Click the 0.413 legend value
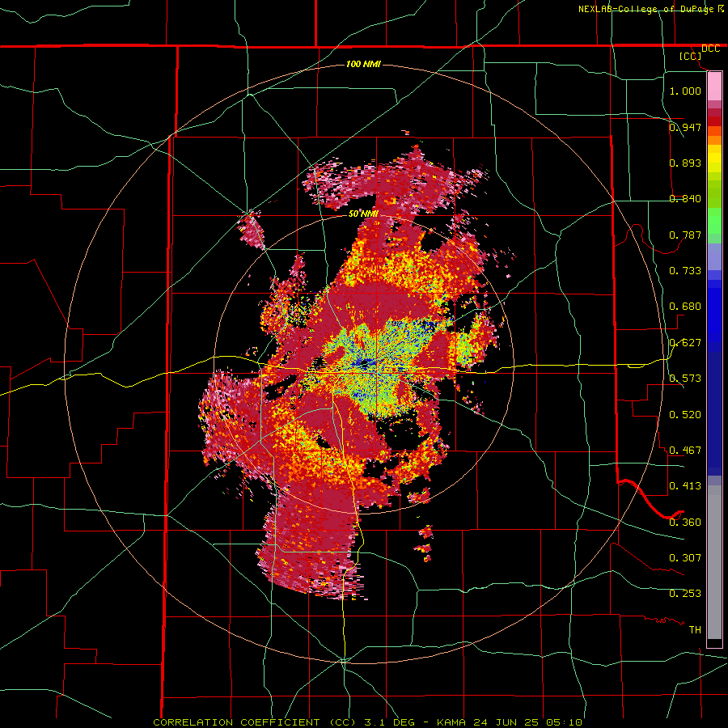728x728 pixels. click(685, 486)
